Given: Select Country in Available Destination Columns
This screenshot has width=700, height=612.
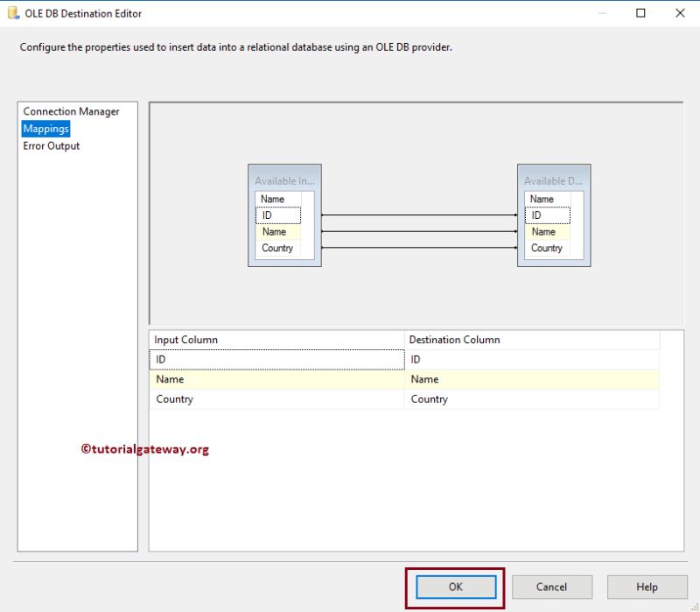Looking at the screenshot, I should pos(548,248).
